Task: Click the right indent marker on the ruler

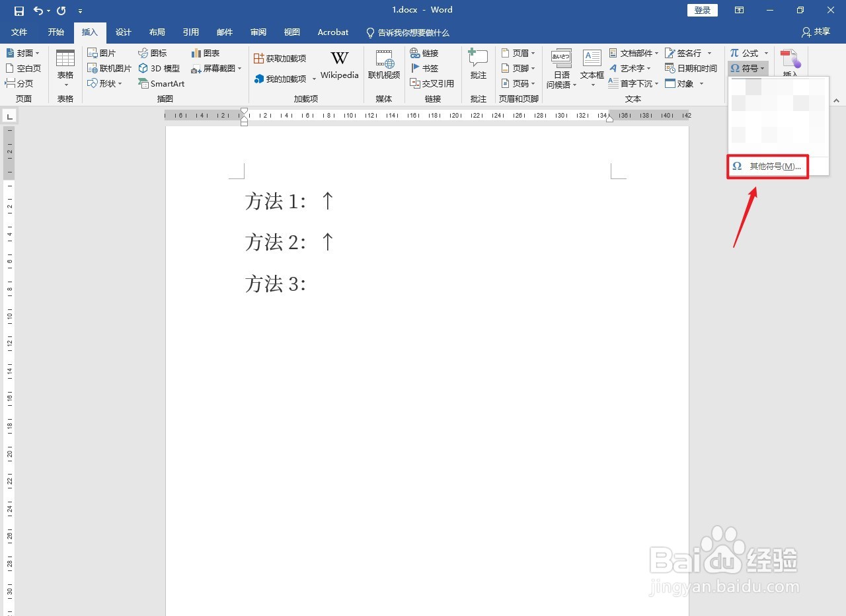Action: coord(609,119)
